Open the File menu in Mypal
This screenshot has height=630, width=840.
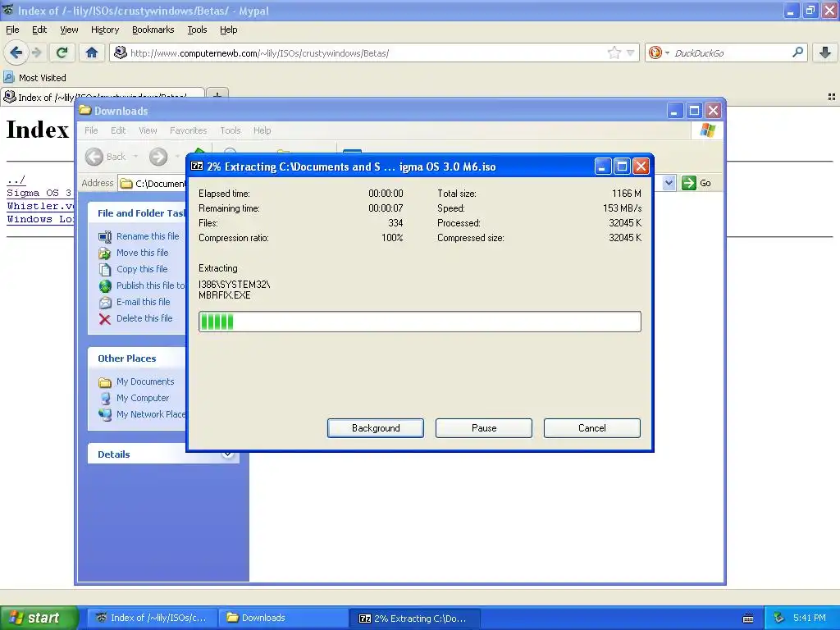point(12,30)
